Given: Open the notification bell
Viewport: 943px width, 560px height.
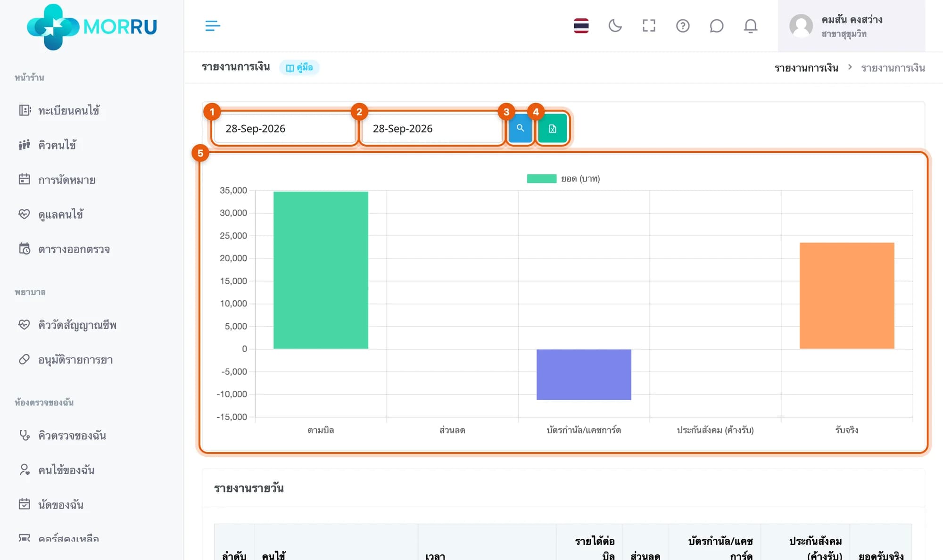Looking at the screenshot, I should 750,26.
